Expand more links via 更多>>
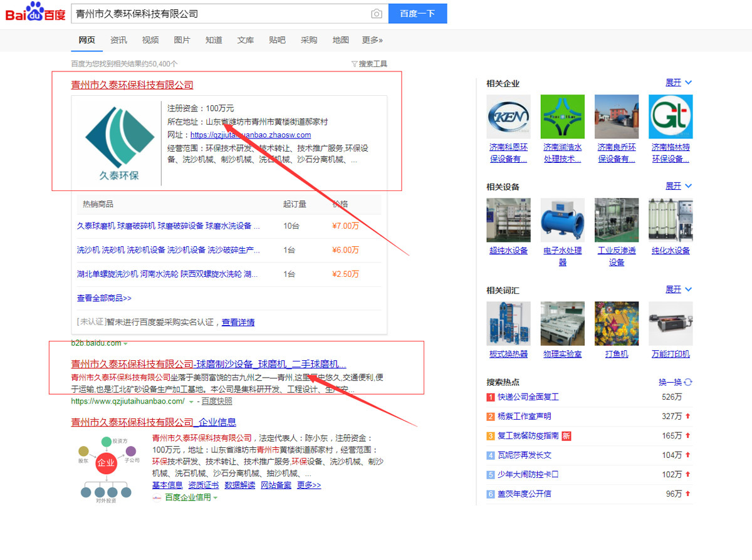 pyautogui.click(x=309, y=485)
